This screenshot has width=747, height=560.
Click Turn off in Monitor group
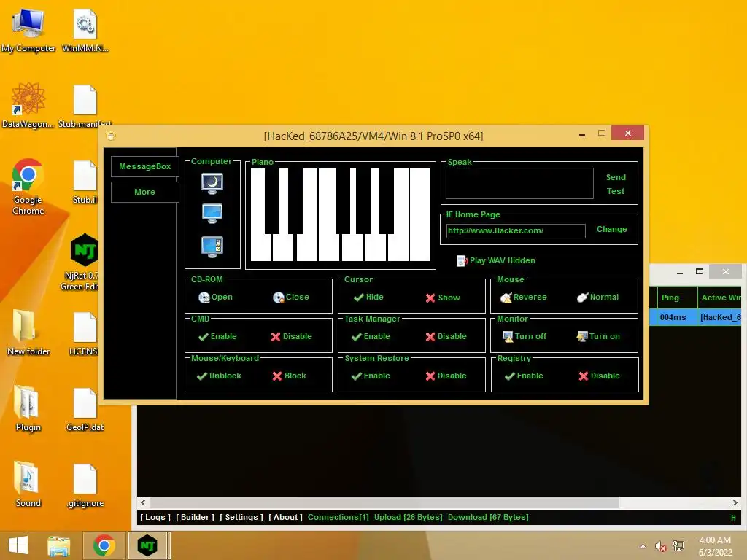pos(524,336)
